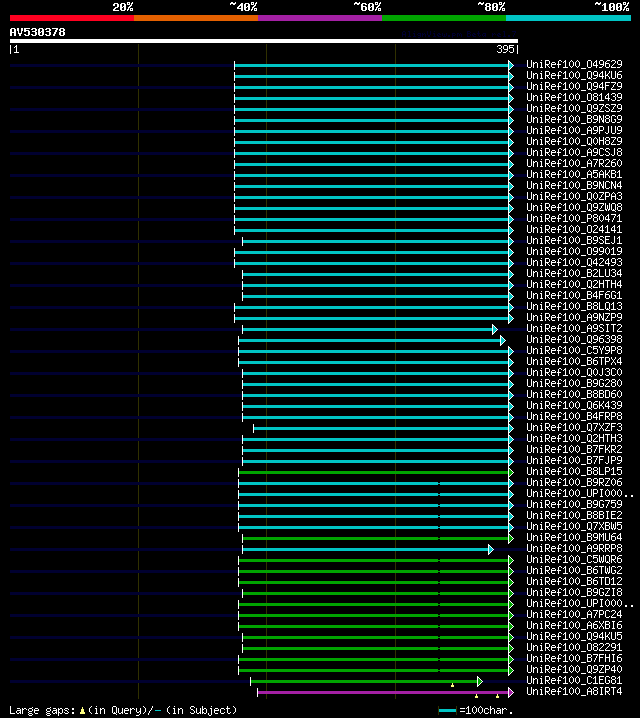Open the UniRef100_B9N8G9 hit label
The height and width of the screenshot is (718, 640).
(574, 119)
